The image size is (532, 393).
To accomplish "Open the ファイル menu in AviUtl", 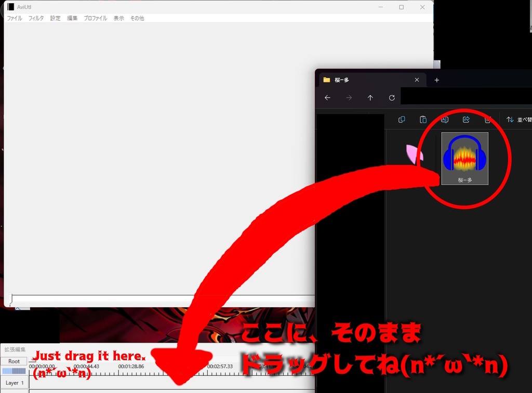I will point(15,18).
